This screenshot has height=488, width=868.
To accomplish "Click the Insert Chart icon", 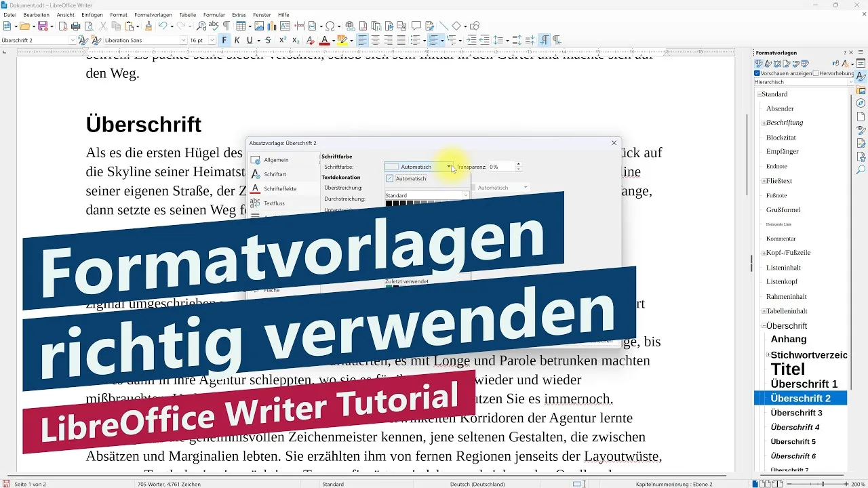I will [271, 26].
